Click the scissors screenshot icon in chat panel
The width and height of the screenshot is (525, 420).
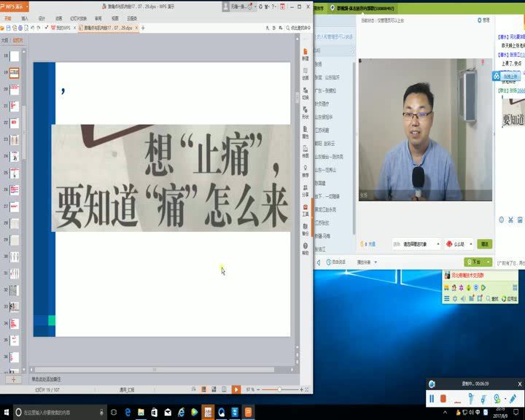pos(510,220)
